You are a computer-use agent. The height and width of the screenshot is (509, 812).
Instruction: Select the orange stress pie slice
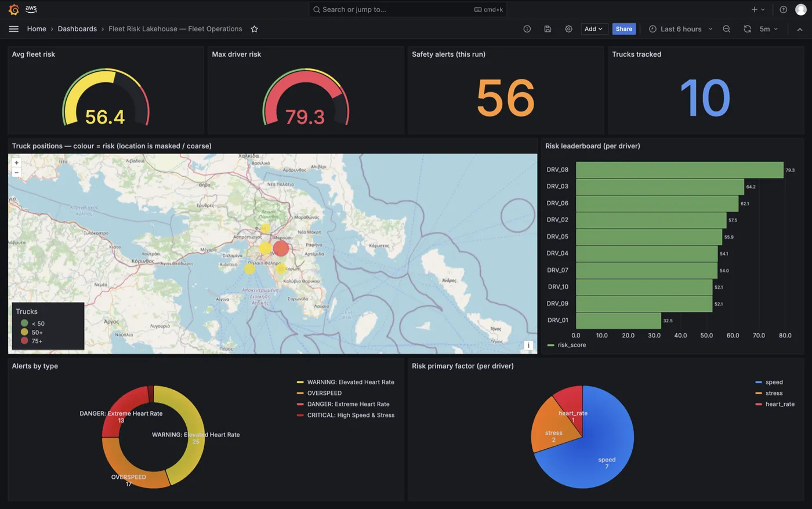(x=550, y=430)
